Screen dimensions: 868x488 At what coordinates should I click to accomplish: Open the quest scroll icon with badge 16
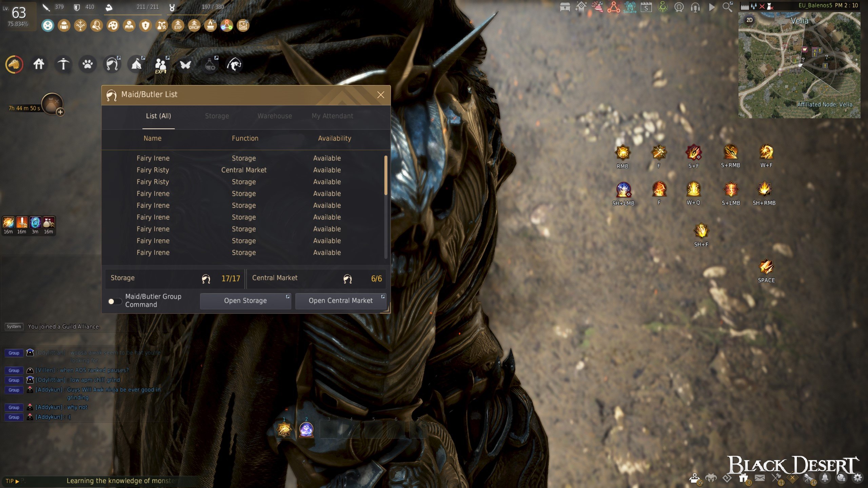pos(809,478)
